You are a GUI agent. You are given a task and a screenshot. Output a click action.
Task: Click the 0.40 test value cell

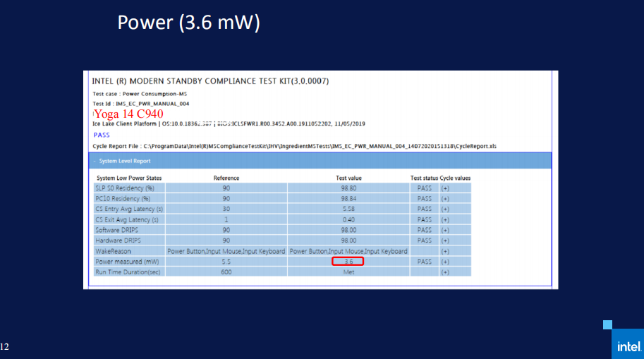[x=348, y=220]
